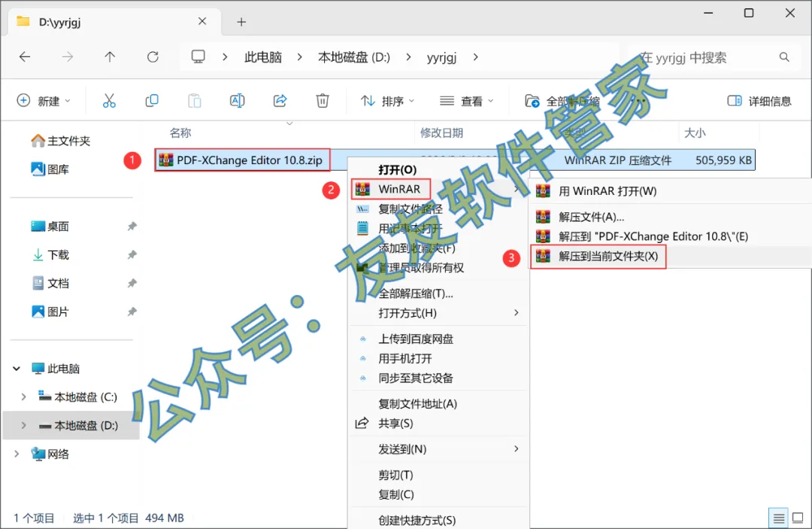Screen dimensions: 812x529
Task: Expand the 本地磁盘 (D:) tree node
Action: coord(23,425)
